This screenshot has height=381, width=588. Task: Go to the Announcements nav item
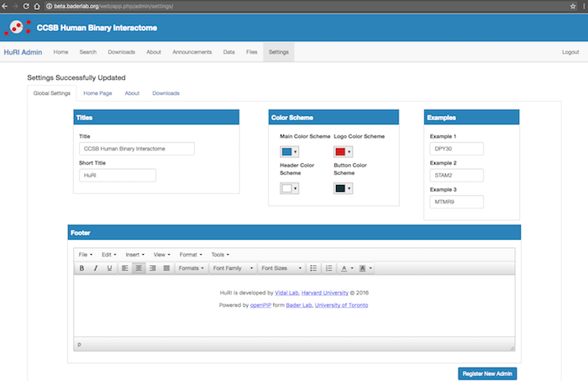(x=192, y=52)
